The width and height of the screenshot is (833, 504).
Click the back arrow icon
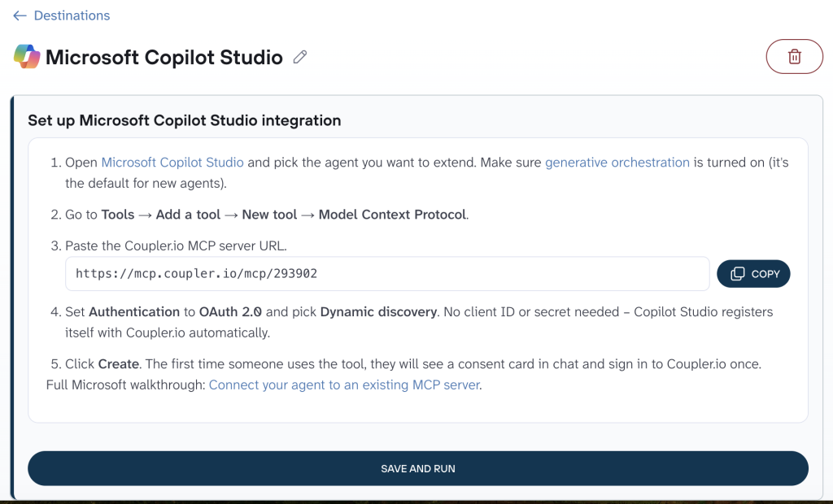20,15
